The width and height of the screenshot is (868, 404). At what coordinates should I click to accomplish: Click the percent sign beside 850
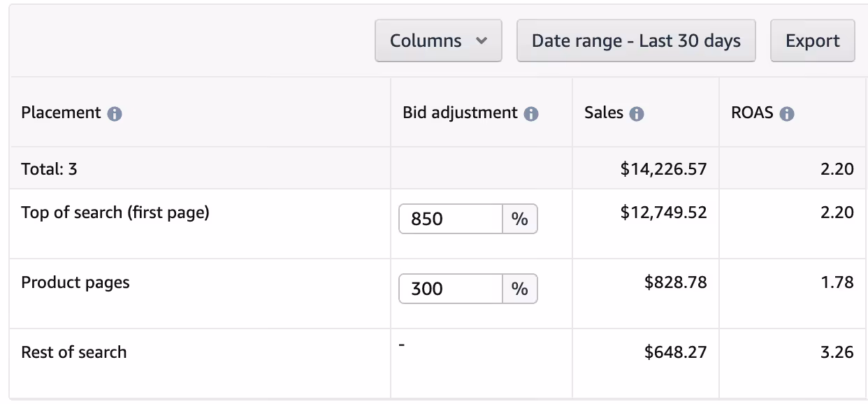pyautogui.click(x=519, y=219)
